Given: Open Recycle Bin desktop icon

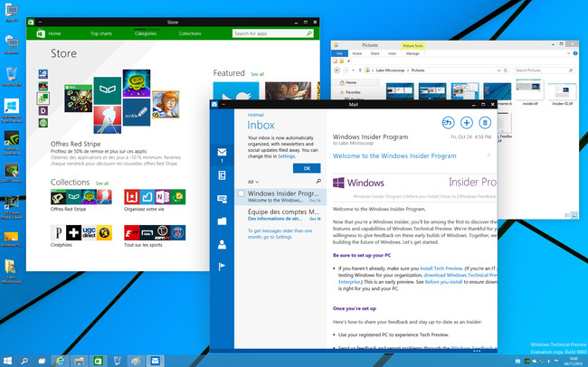Looking at the screenshot, I should (x=12, y=77).
